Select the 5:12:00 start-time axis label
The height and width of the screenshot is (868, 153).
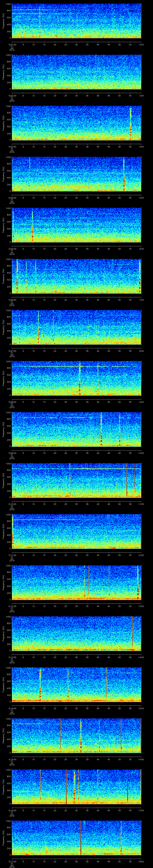[12, 606]
